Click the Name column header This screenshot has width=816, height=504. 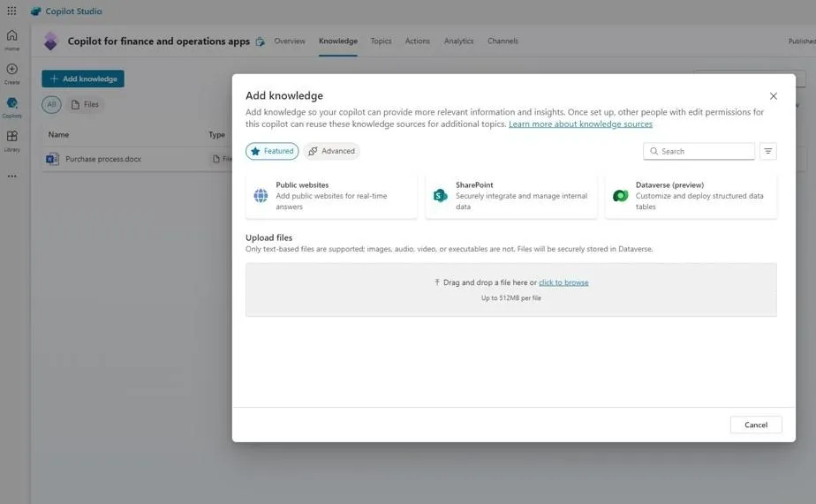[58, 135]
